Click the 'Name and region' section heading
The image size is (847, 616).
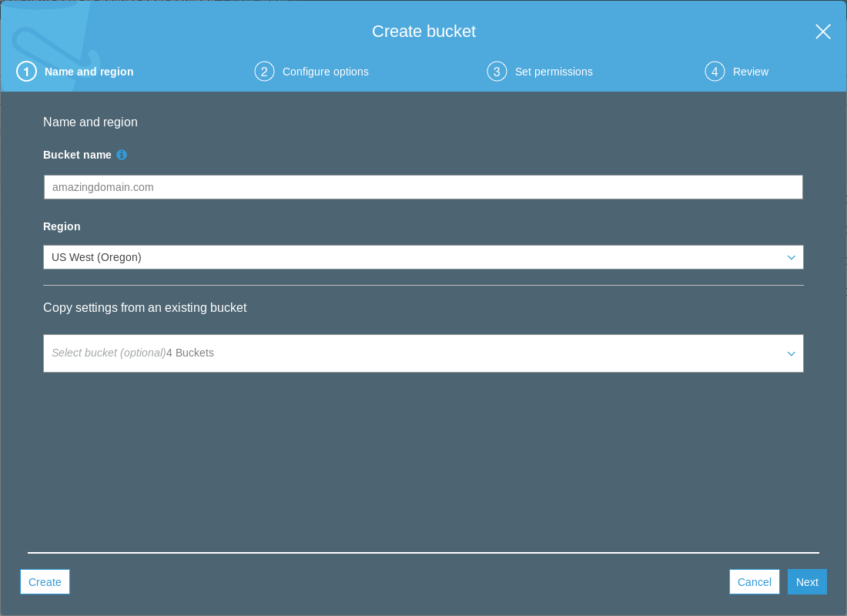pos(90,122)
